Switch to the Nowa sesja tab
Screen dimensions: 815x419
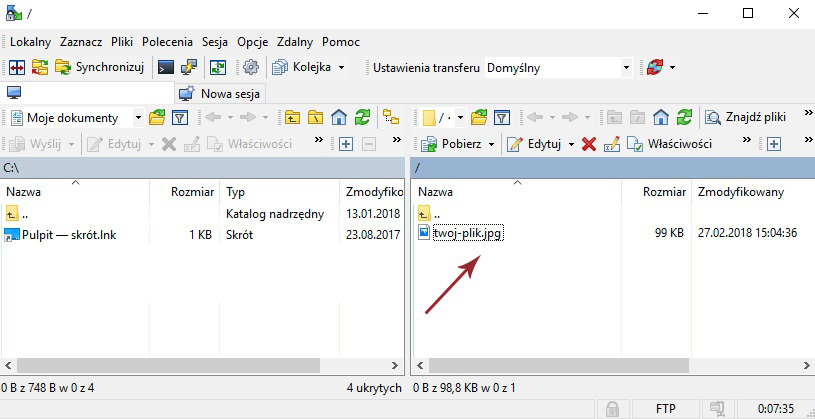[221, 93]
